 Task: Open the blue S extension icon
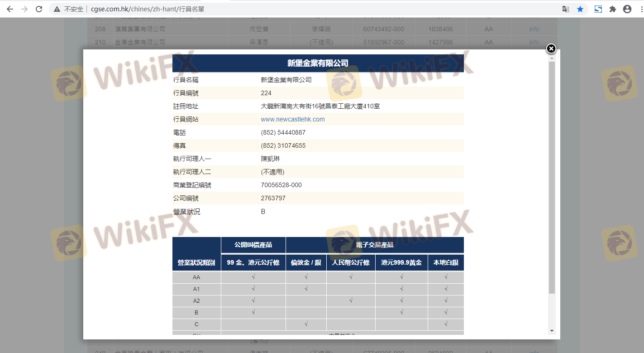598,9
